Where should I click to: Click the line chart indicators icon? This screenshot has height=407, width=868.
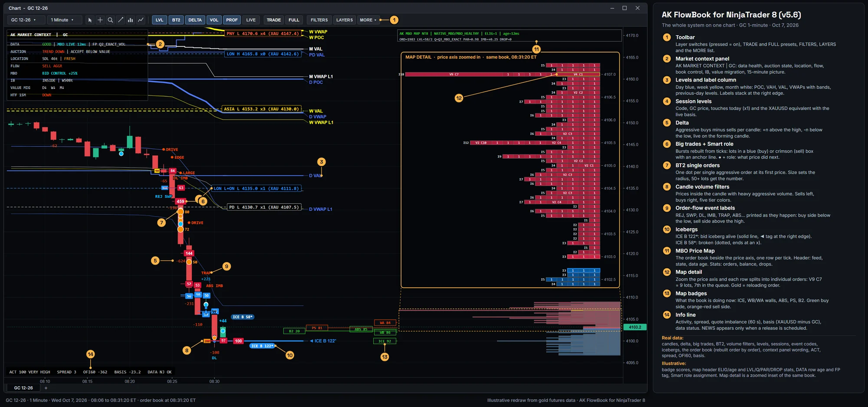coord(141,20)
